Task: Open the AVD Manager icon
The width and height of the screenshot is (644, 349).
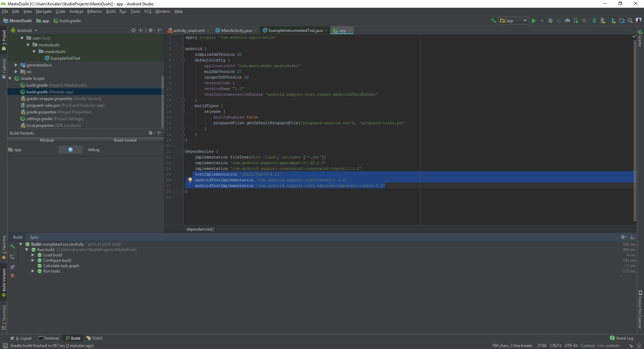Action: point(603,21)
